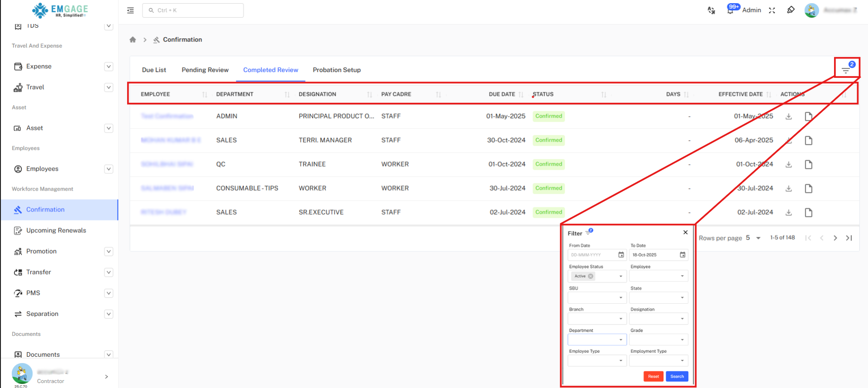Click the notifications bell icon
Viewport: 868px width, 388px height.
pos(730,10)
